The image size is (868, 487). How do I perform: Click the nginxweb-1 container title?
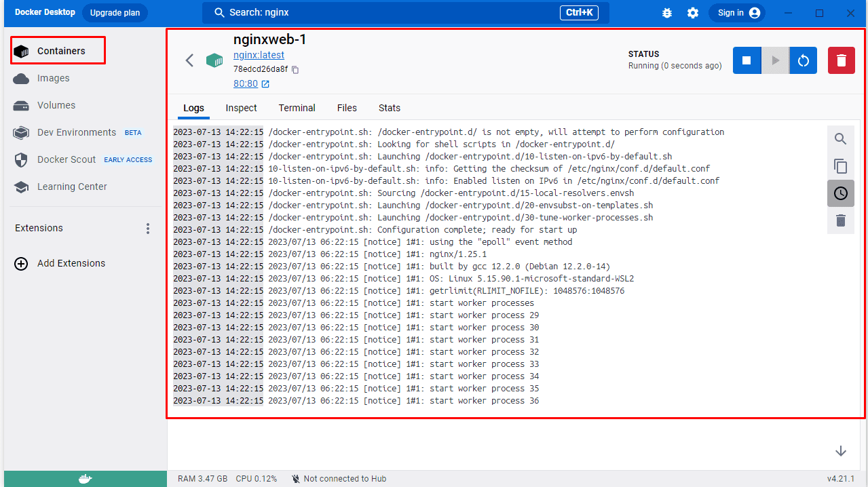tap(270, 39)
